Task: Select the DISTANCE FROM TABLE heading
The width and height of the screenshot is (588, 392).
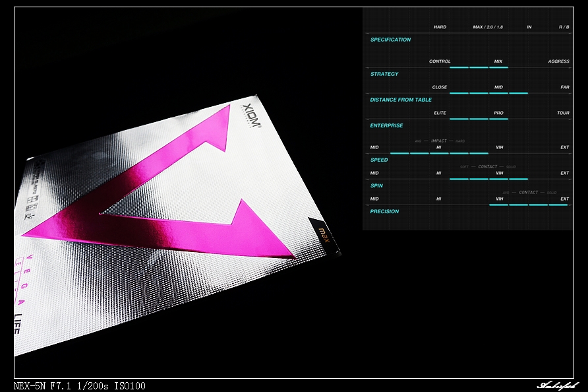Action: click(x=401, y=100)
